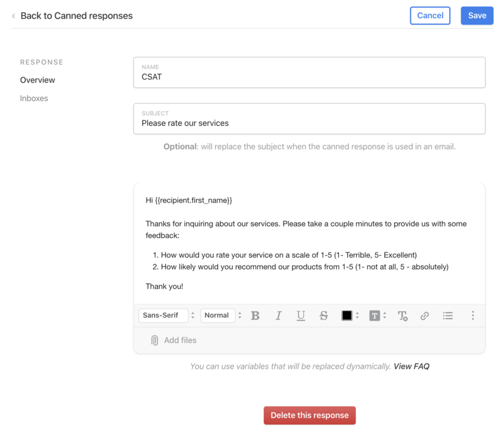The width and height of the screenshot is (504, 435).
Task: Open the View FAQ link
Action: coord(411,367)
